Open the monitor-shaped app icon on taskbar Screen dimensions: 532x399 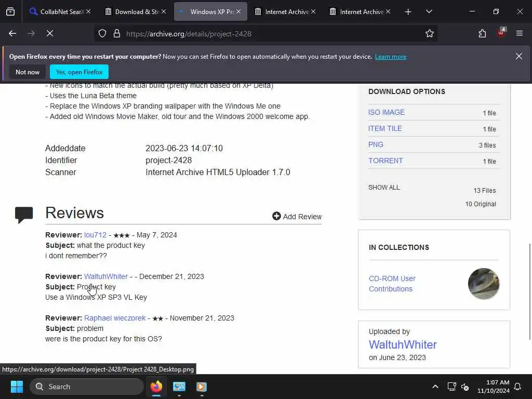pyautogui.click(x=179, y=387)
